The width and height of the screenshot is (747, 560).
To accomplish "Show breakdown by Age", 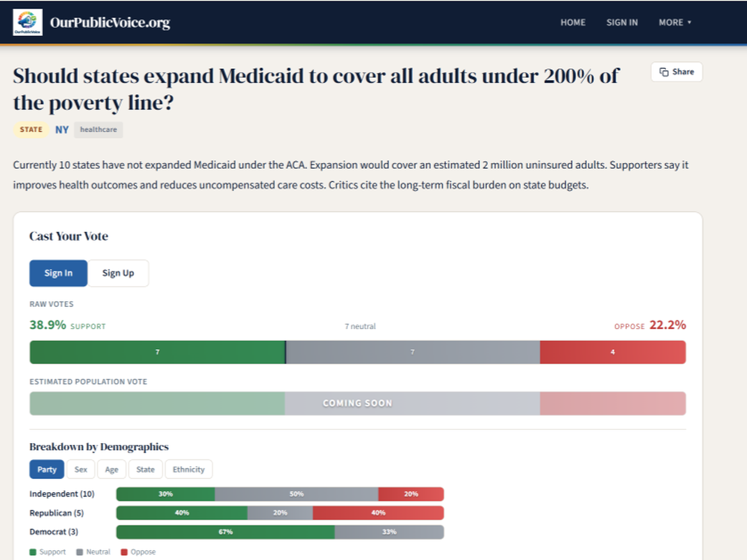I will pos(111,469).
